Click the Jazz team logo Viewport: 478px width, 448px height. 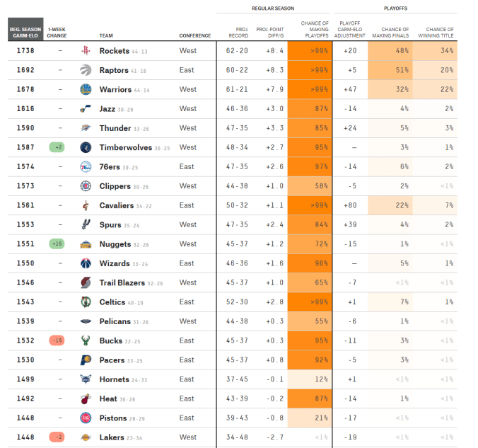pyautogui.click(x=86, y=109)
